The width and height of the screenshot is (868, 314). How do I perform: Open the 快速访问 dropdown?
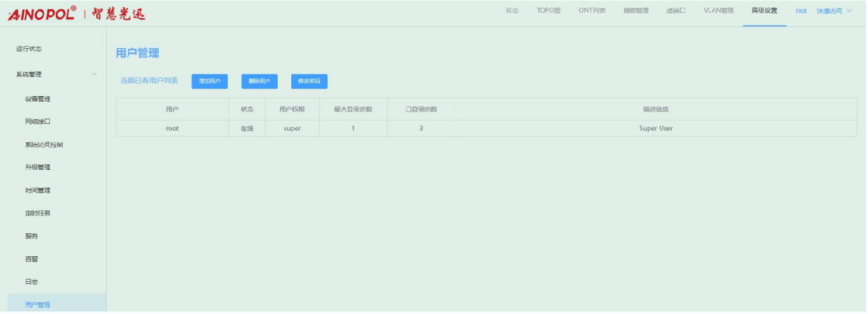pos(833,11)
